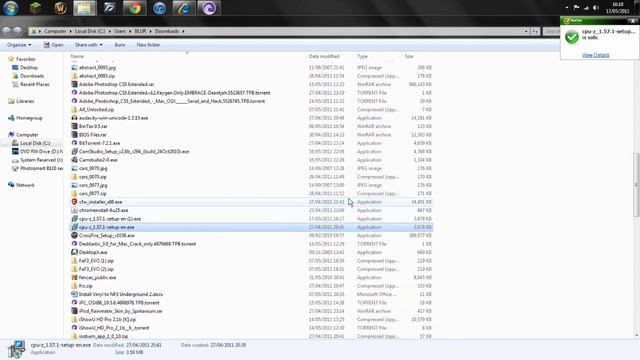640x360 pixels.
Task: Click the network signal tray icon
Action: click(x=586, y=8)
